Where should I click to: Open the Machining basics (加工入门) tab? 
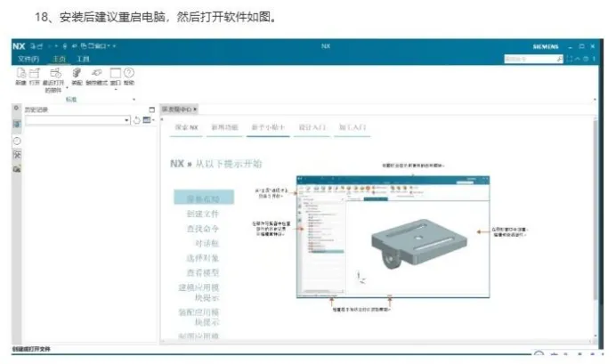click(x=353, y=127)
